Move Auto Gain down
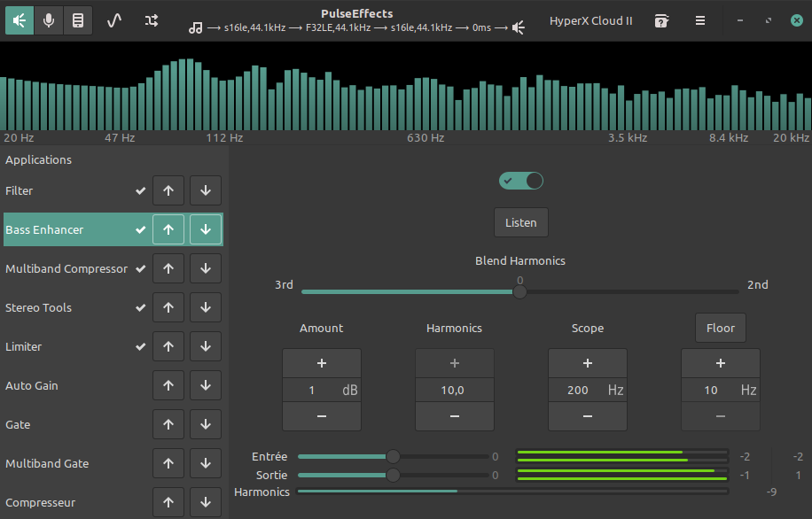Screen dimensions: 812x519 (206, 385)
